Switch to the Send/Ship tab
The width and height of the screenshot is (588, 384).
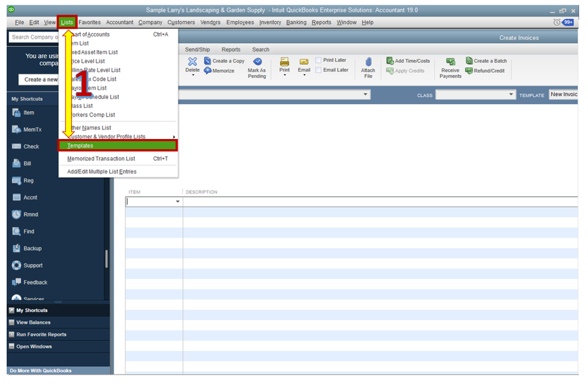click(x=197, y=49)
